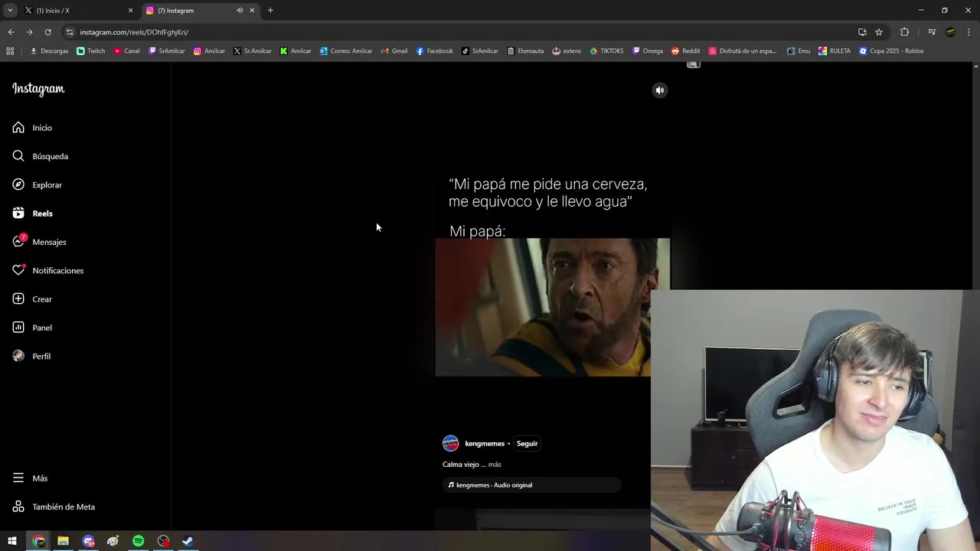This screenshot has height=551, width=980.
Task: Open kengmemes username link
Action: coord(485,444)
